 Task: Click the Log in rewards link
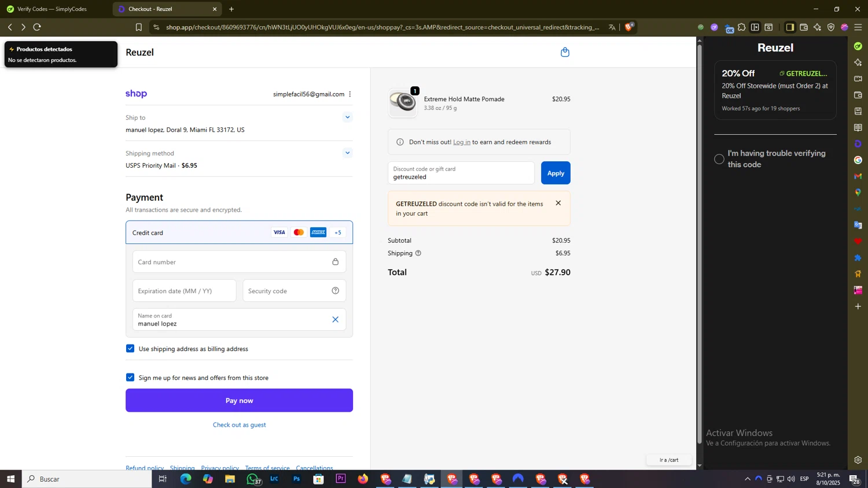pyautogui.click(x=462, y=142)
